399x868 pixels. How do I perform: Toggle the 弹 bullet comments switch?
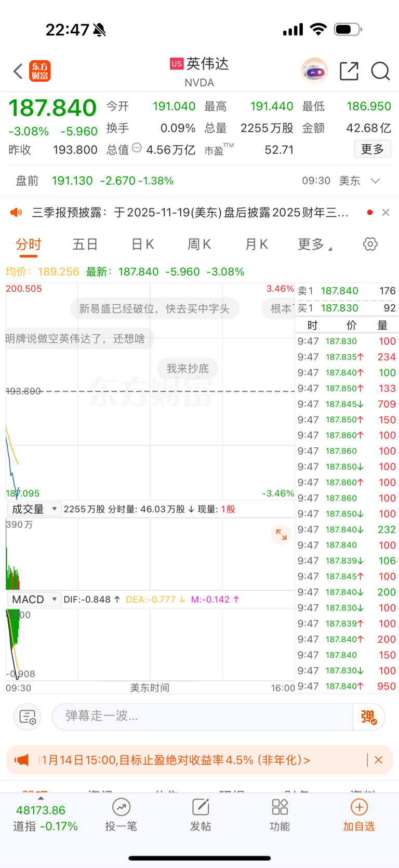coord(369,717)
